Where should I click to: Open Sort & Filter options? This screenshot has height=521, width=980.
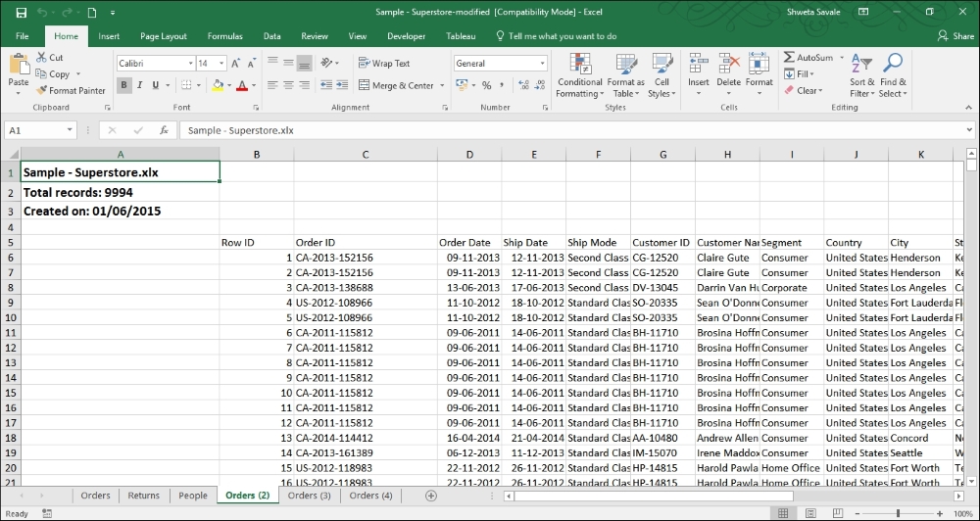point(861,75)
